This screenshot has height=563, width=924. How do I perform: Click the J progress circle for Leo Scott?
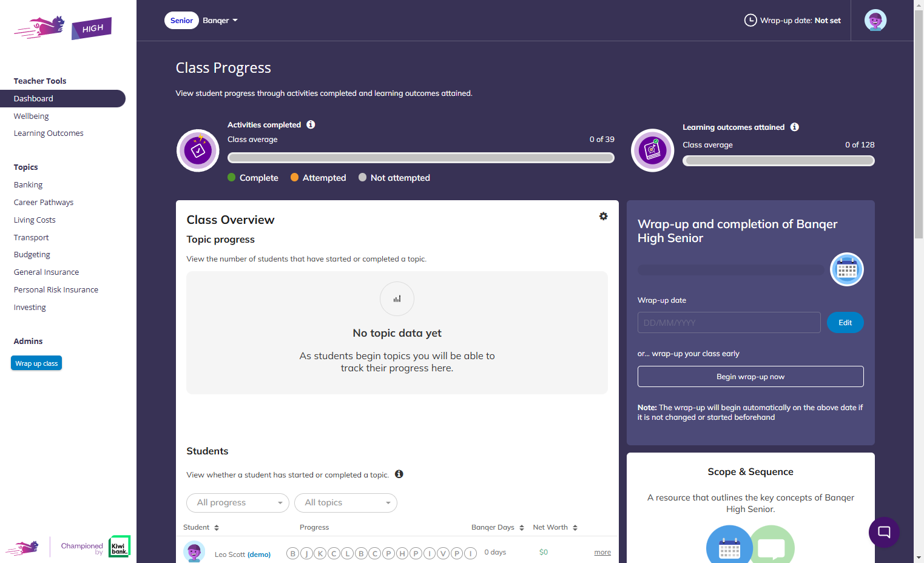(x=306, y=553)
